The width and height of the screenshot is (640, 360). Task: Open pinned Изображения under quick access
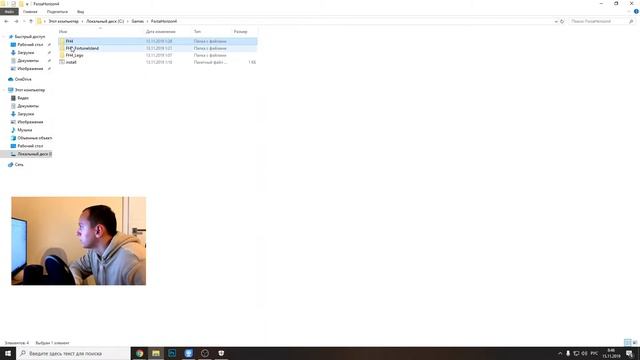click(x=30, y=69)
